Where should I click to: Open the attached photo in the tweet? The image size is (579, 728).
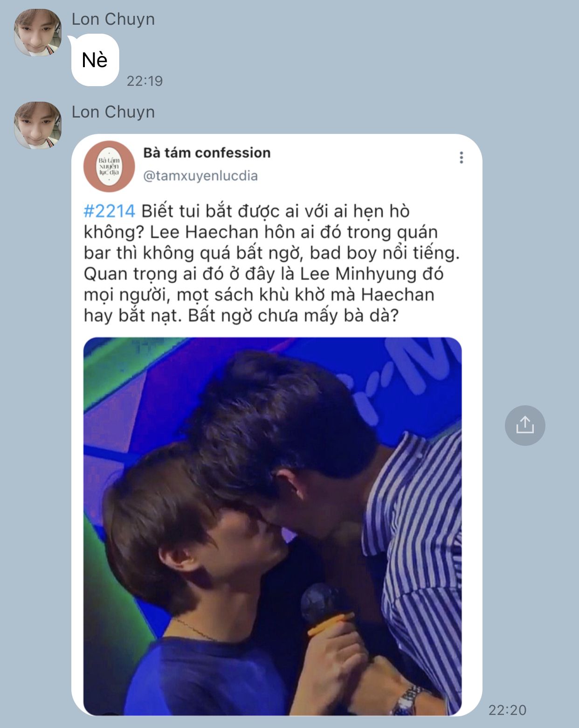(273, 526)
